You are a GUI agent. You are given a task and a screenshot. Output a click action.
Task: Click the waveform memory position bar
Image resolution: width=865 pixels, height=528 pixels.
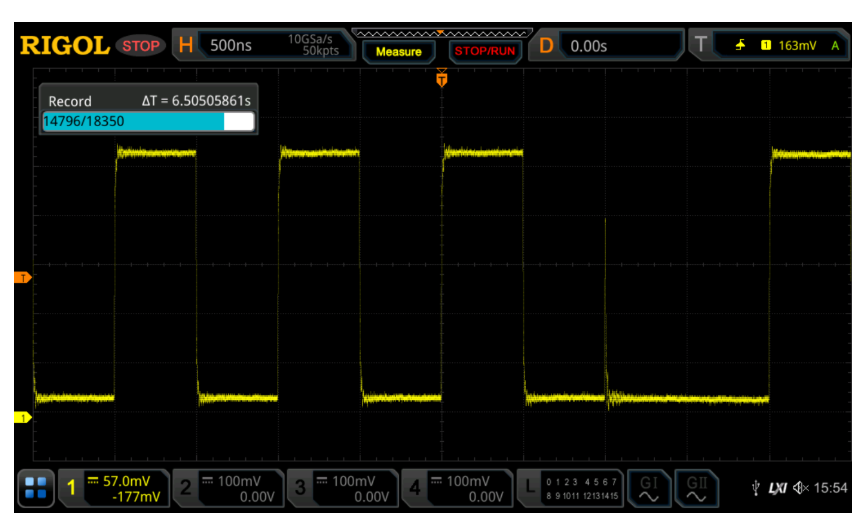[442, 34]
